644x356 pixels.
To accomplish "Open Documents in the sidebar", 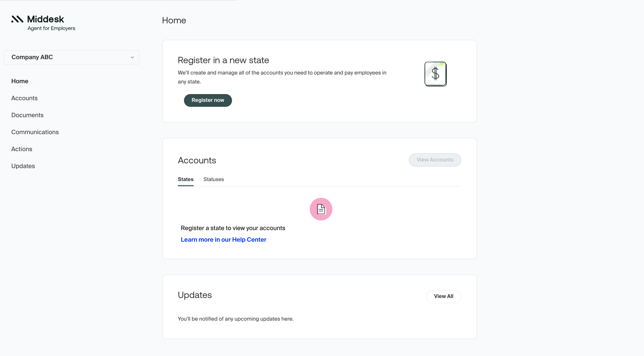I will click(27, 115).
